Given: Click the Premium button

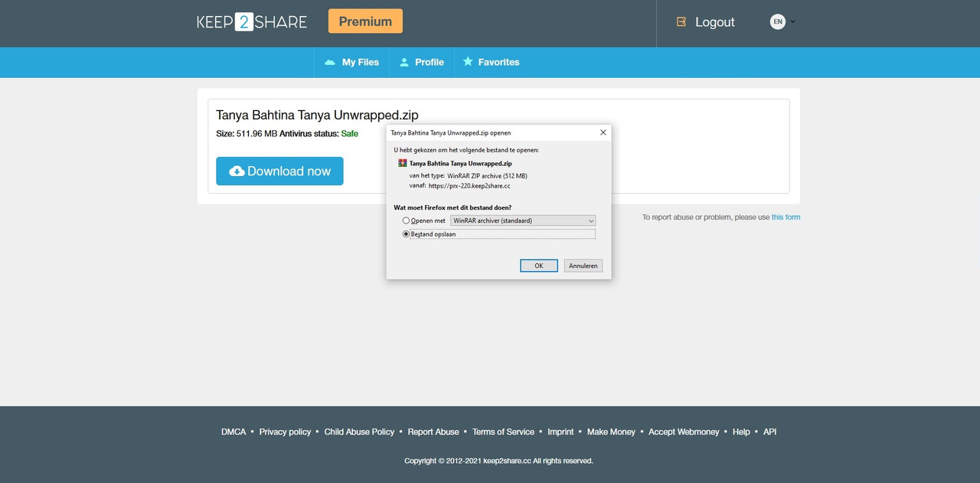Looking at the screenshot, I should coord(365,21).
